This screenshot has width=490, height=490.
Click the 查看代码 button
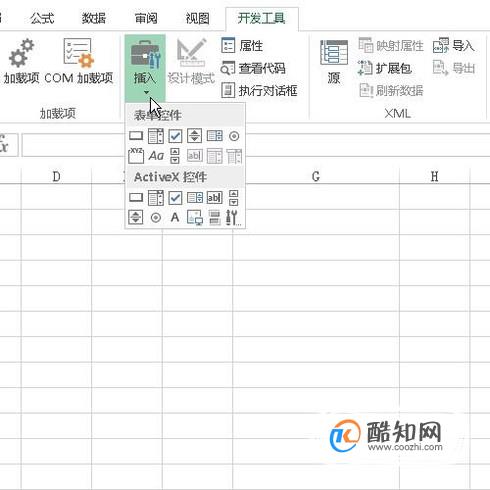pos(253,68)
